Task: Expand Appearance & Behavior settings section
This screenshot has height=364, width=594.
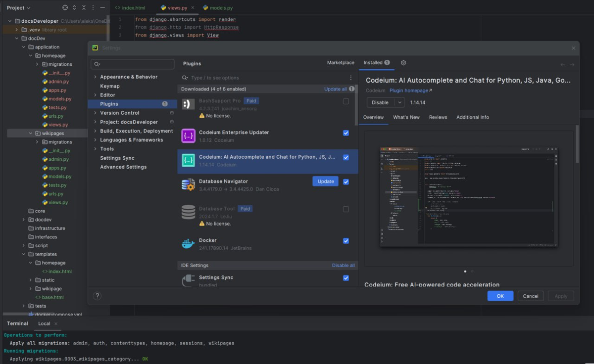Action: pos(95,77)
